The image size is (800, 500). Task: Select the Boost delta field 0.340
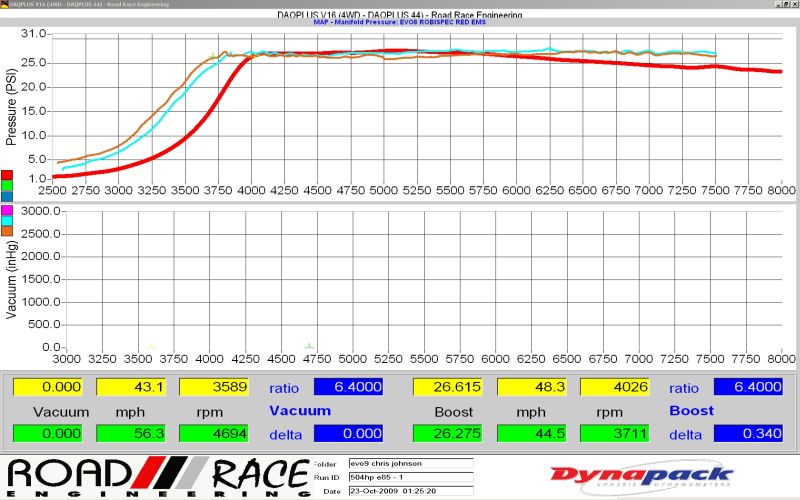(x=748, y=434)
